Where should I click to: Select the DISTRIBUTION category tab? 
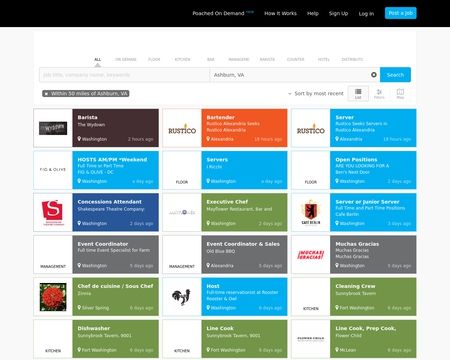click(352, 59)
